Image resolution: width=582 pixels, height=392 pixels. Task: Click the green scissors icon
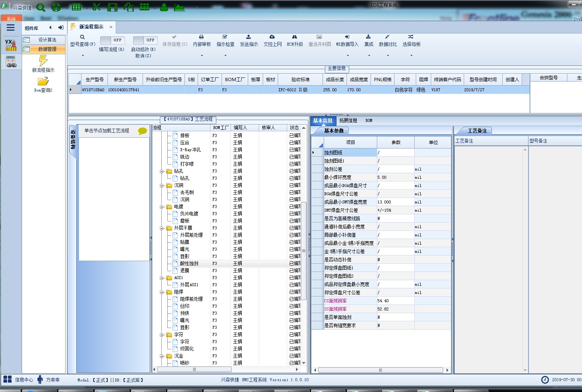pos(97,7)
